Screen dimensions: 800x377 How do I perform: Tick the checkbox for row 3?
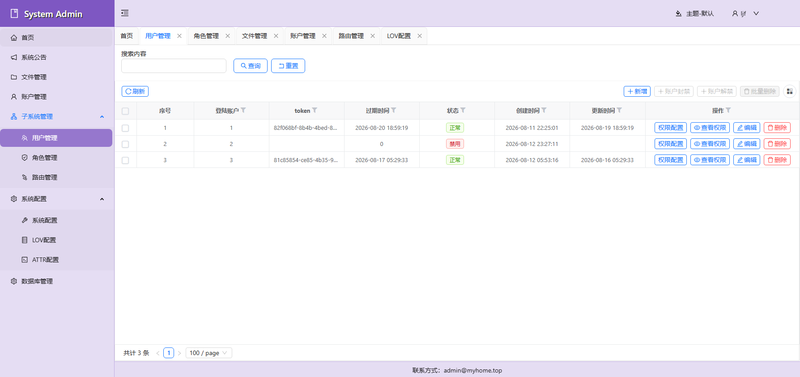pos(126,160)
